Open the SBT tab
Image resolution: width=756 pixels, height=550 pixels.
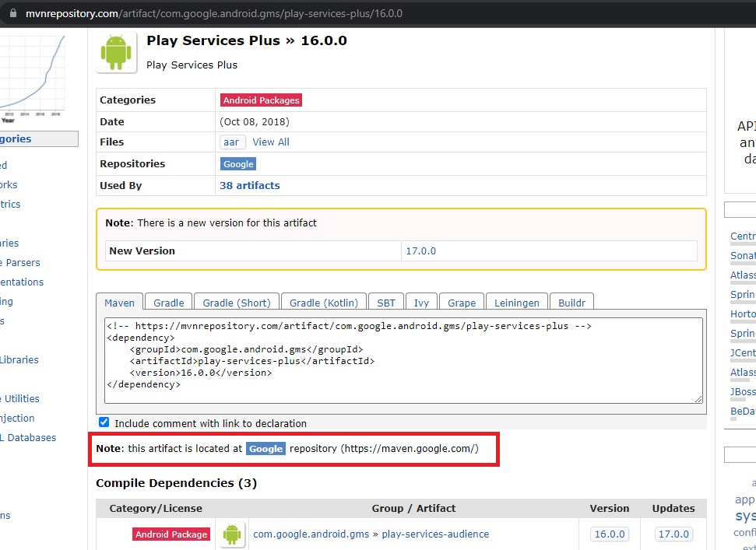(386, 303)
